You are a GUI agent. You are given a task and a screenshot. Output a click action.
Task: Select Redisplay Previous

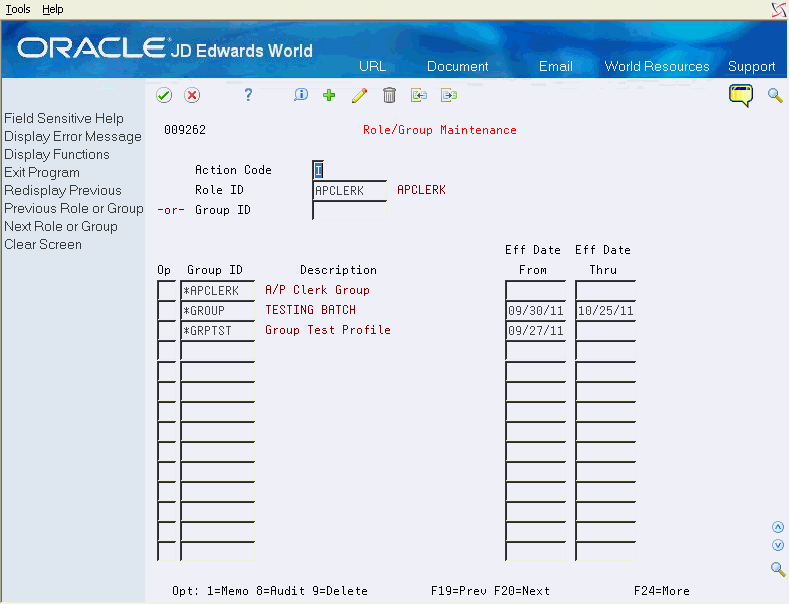click(x=63, y=190)
